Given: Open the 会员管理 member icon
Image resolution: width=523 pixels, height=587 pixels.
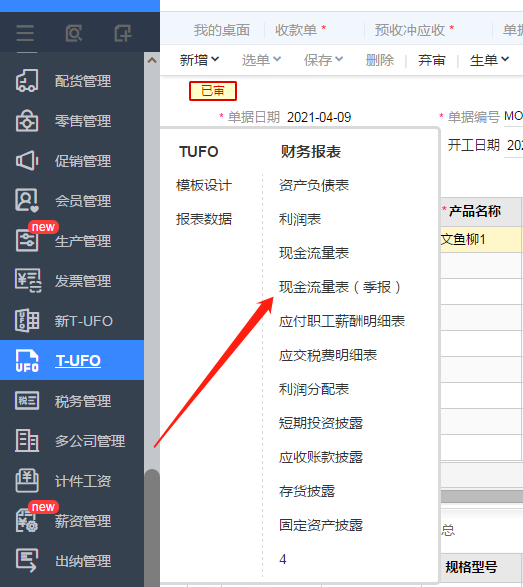Looking at the screenshot, I should pos(27,201).
